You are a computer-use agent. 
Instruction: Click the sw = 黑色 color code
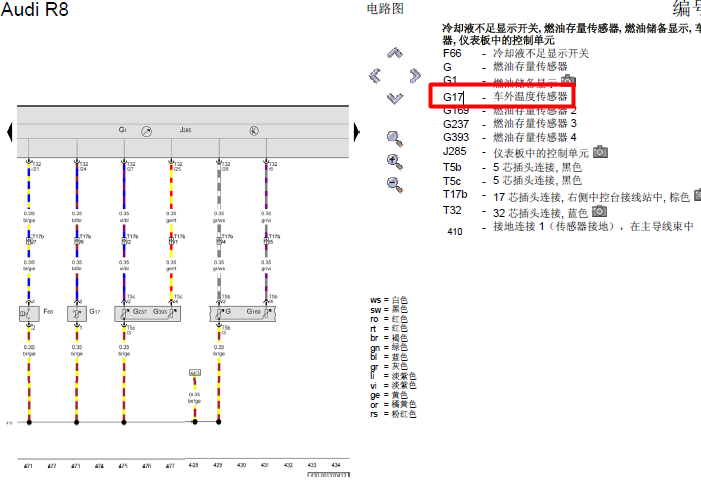(389, 309)
